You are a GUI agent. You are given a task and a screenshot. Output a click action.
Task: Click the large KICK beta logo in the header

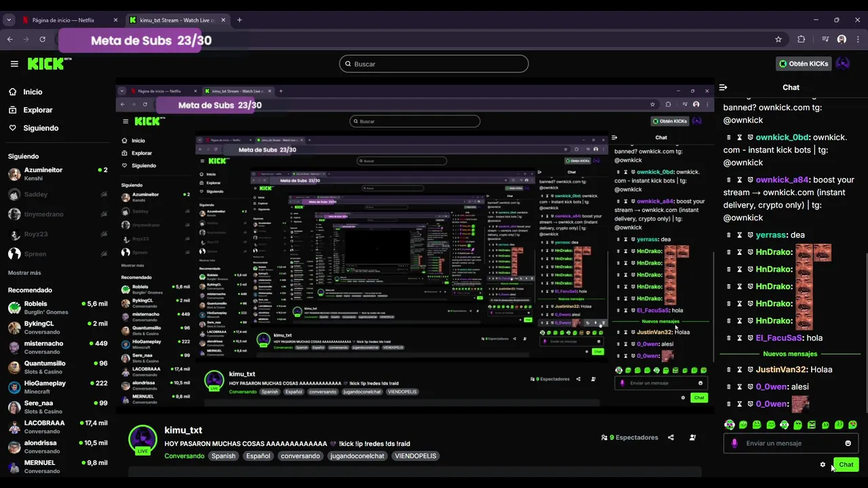pyautogui.click(x=49, y=64)
